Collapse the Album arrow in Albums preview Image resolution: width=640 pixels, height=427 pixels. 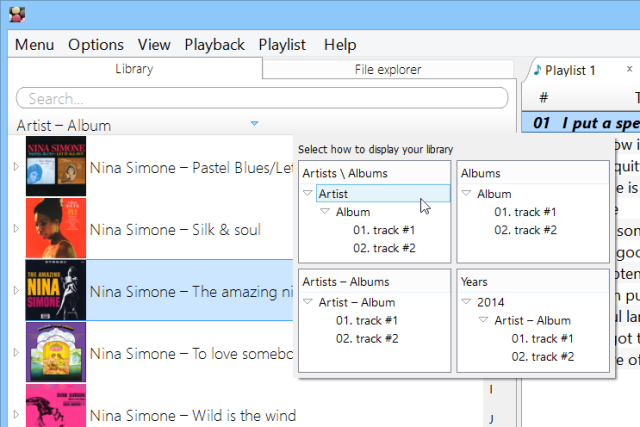(466, 193)
